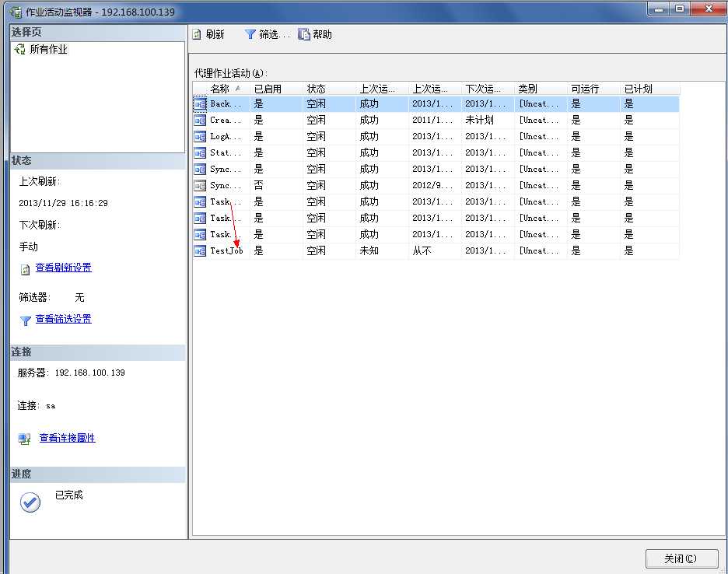This screenshot has width=728, height=574.
Task: Click the window title bar app icon
Action: point(16,12)
